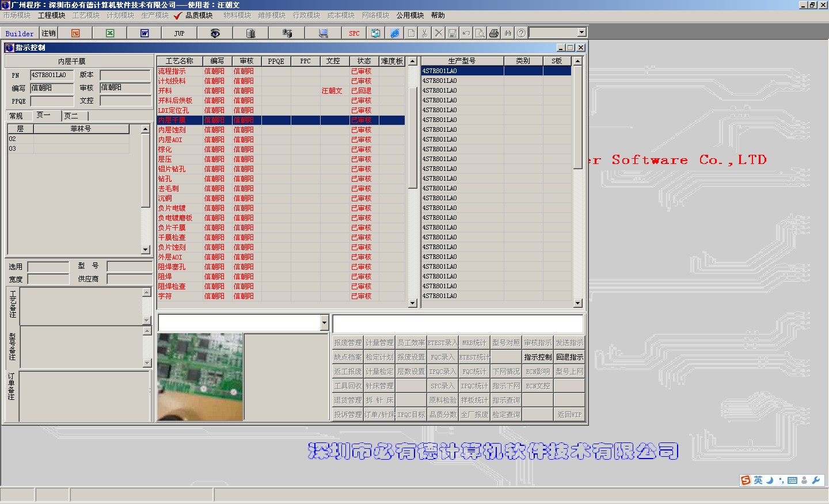This screenshot has width=829, height=504.
Task: Switch to the 页二 tab
Action: [71, 116]
